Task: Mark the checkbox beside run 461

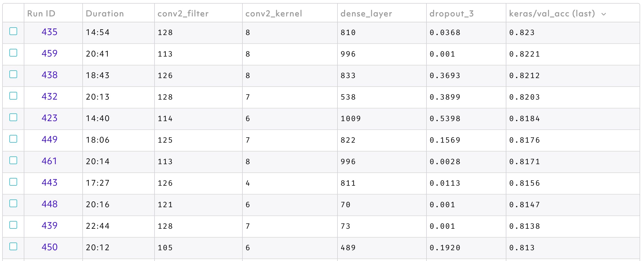Action: point(13,160)
